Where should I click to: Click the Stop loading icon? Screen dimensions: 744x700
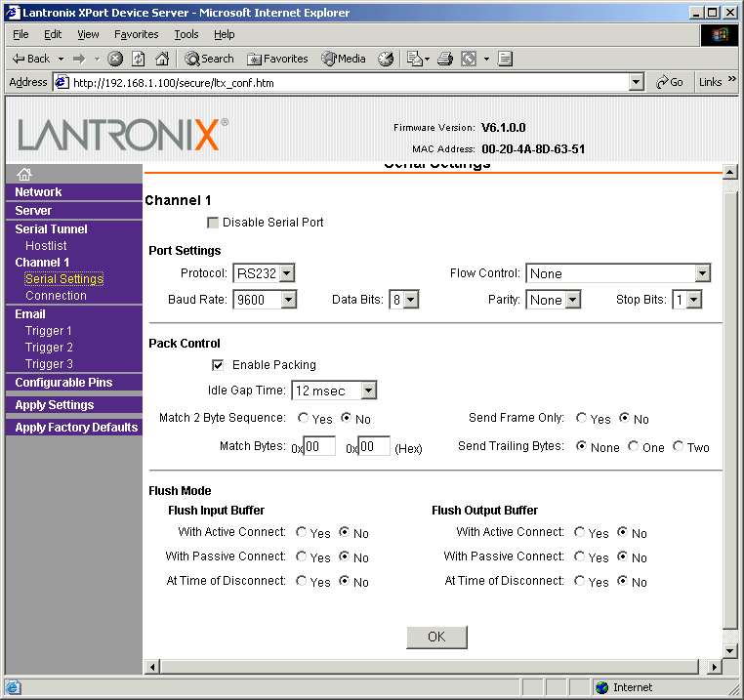(x=115, y=59)
